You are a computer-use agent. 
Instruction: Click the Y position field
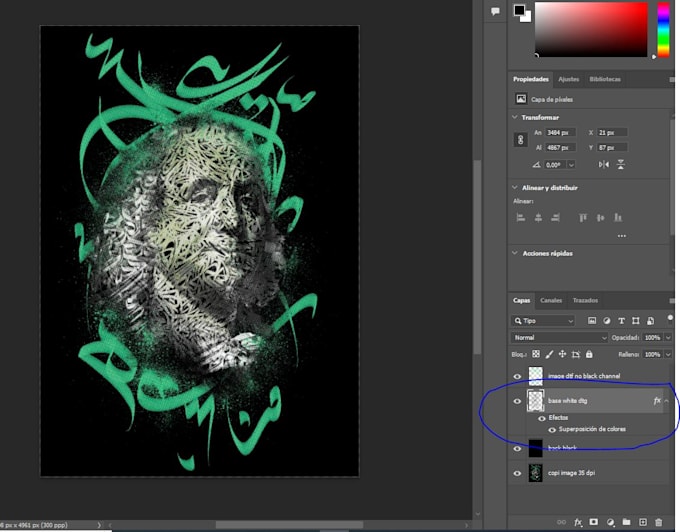(612, 148)
